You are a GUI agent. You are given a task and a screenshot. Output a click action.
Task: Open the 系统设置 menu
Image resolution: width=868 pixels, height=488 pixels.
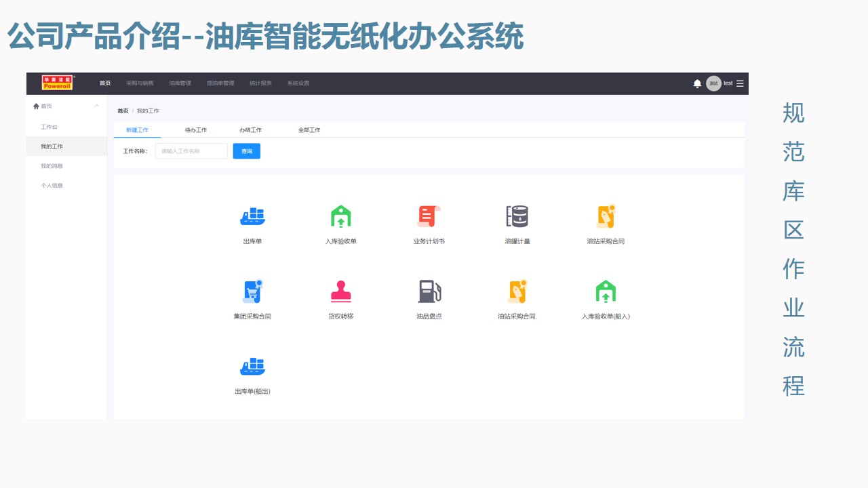[298, 83]
